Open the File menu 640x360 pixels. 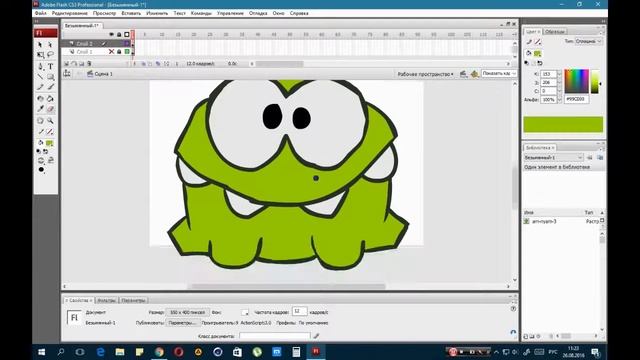pyautogui.click(x=40, y=13)
